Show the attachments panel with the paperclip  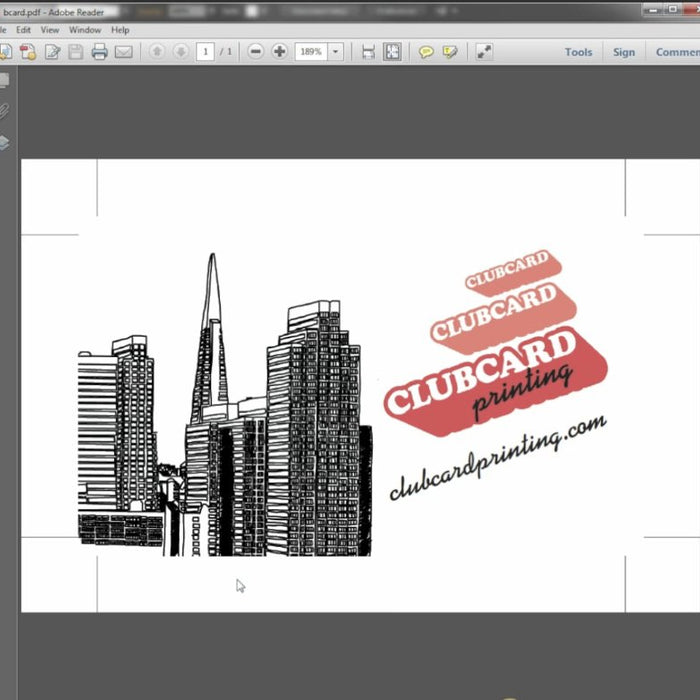pos(4,111)
